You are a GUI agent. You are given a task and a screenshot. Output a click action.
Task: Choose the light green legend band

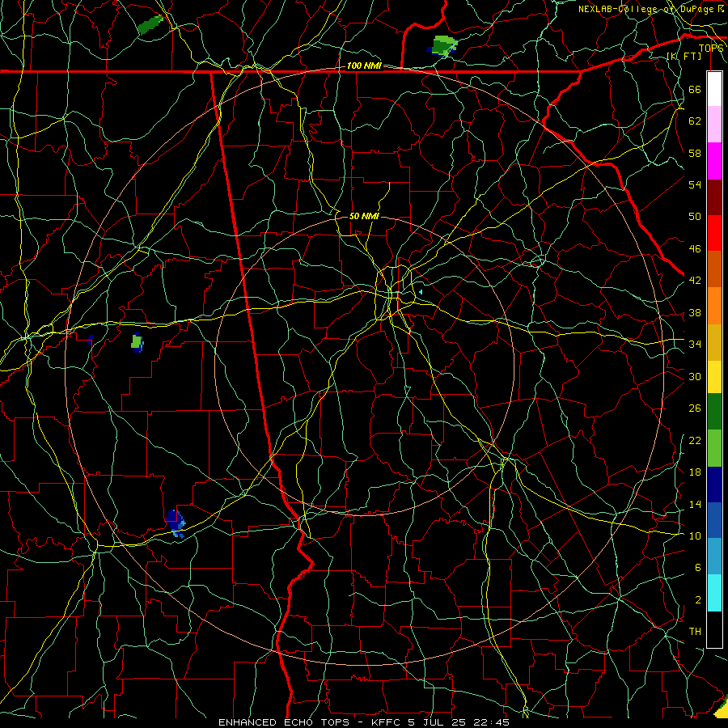click(x=714, y=447)
